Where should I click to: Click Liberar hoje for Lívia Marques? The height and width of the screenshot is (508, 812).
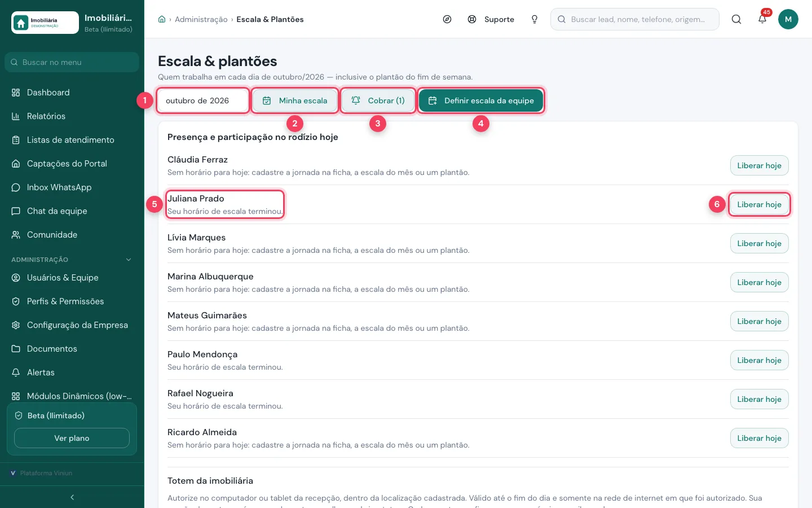[760, 243]
